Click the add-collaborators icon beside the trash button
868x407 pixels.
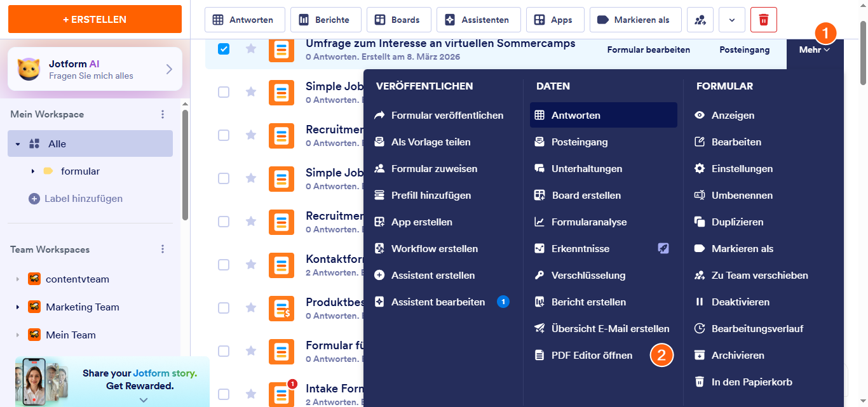[x=700, y=20]
